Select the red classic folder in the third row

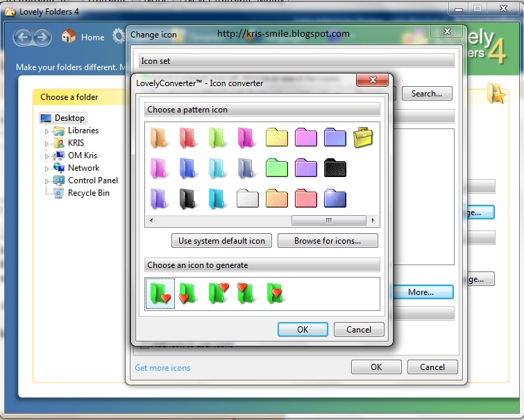[306, 199]
